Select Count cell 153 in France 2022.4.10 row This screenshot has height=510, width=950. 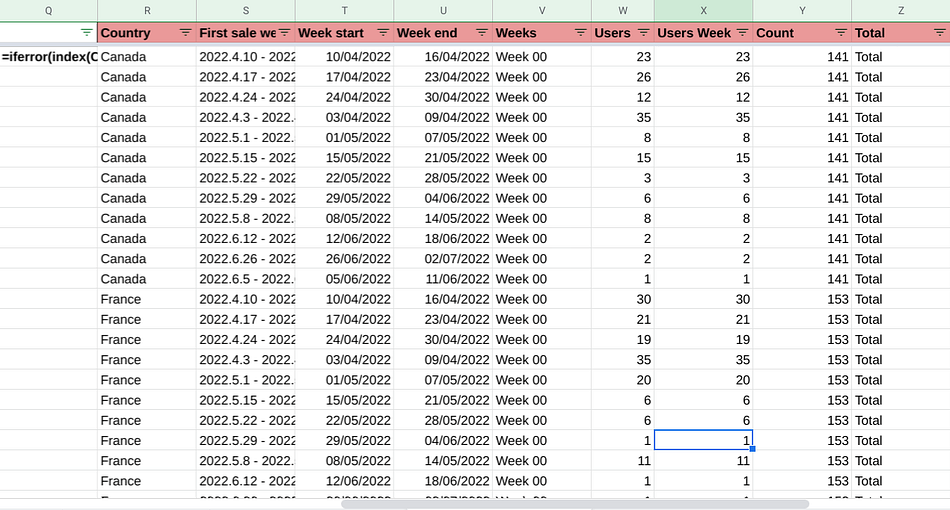pyautogui.click(x=802, y=299)
